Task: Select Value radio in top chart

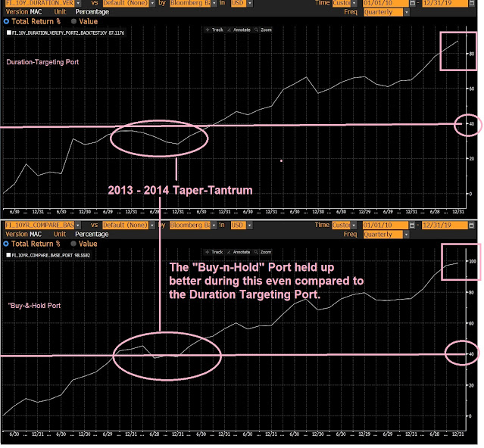Action: pyautogui.click(x=73, y=22)
